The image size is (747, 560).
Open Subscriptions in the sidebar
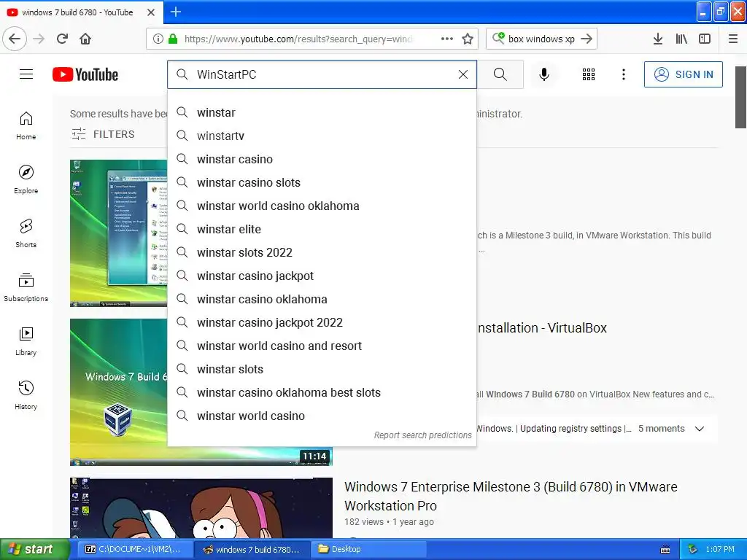(x=26, y=287)
